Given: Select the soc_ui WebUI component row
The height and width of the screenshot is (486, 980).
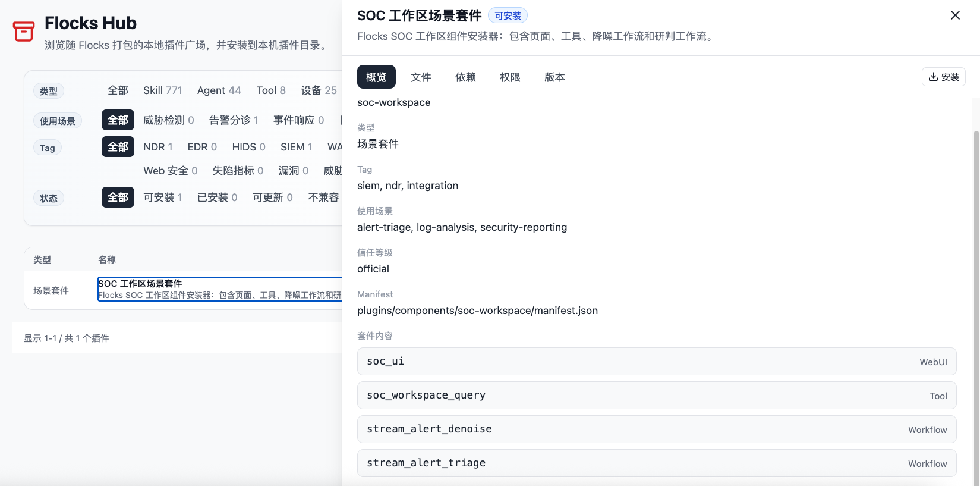Looking at the screenshot, I should click(x=657, y=361).
